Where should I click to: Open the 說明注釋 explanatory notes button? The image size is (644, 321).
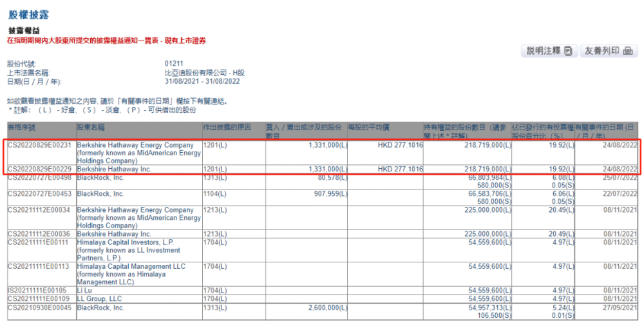coord(549,52)
